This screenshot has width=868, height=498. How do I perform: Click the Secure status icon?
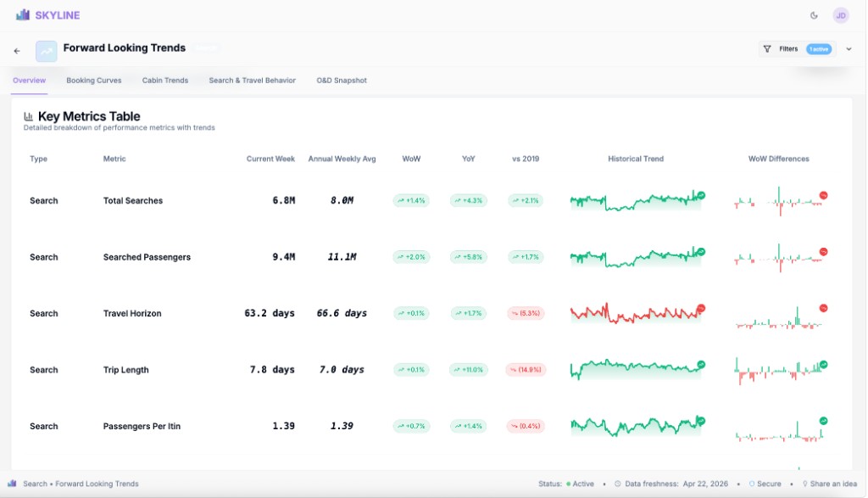tap(752, 484)
